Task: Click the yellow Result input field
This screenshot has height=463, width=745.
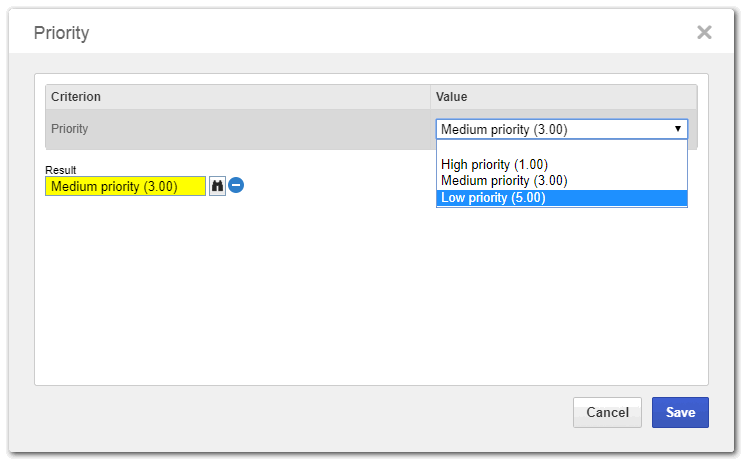Action: coord(124,186)
